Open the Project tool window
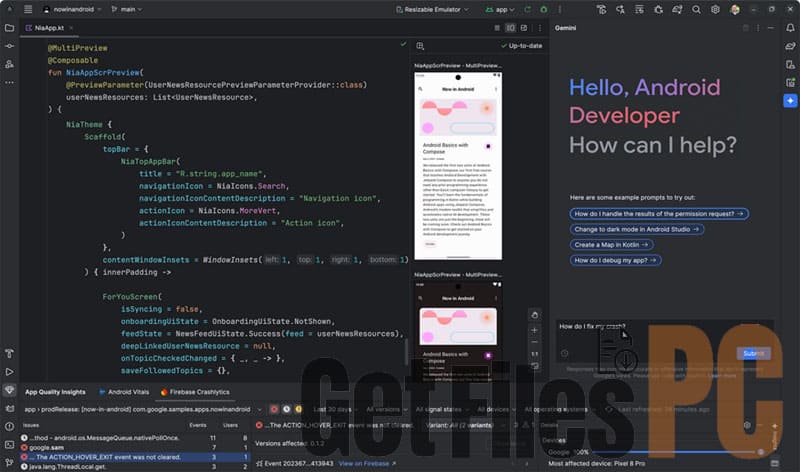The height and width of the screenshot is (472, 800). pos(9,28)
